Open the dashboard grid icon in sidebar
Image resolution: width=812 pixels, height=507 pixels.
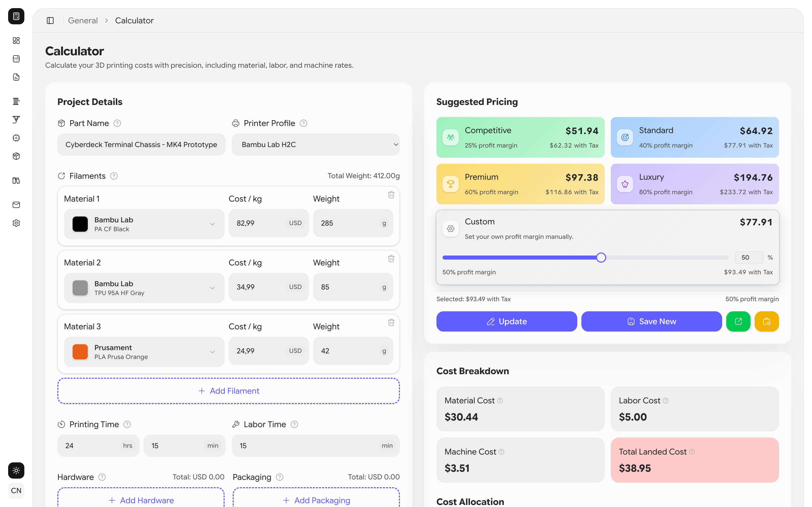[16, 41]
